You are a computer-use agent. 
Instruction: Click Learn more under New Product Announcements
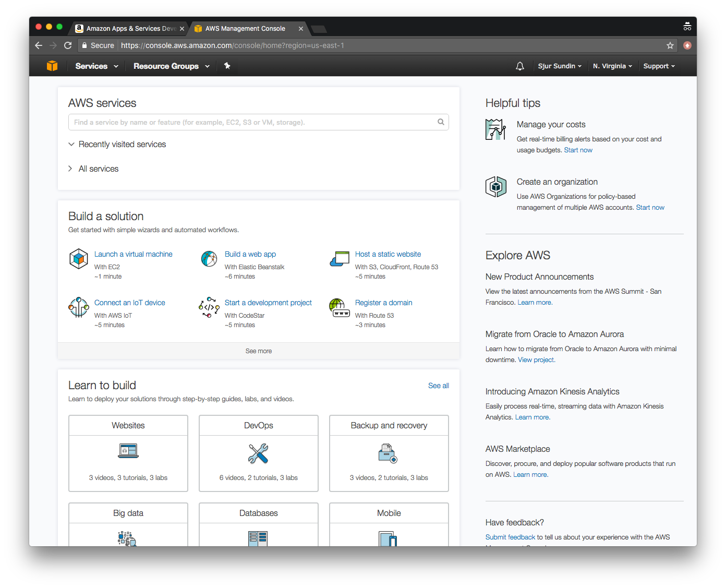(535, 303)
